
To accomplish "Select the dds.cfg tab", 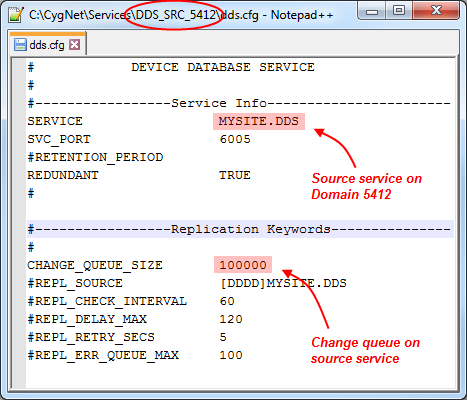I will coord(48,44).
